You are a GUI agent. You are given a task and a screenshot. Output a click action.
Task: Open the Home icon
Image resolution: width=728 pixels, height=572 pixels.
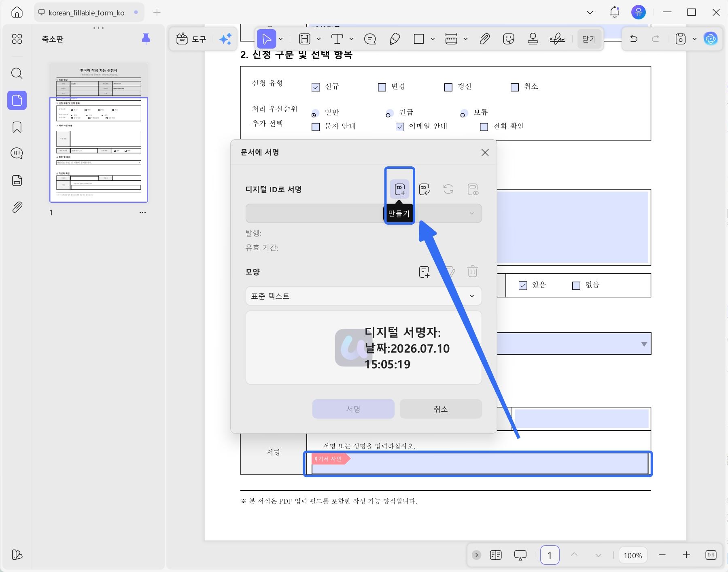(17, 13)
